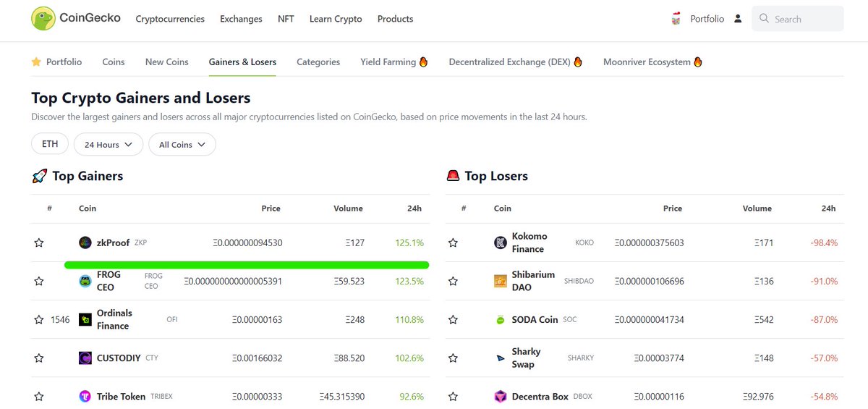
Task: Favorite FROG CEO with its star
Action: point(39,281)
